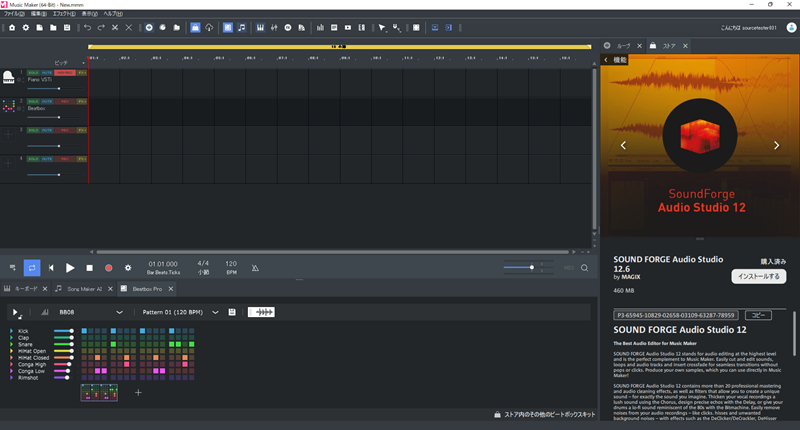The width and height of the screenshot is (800, 430).
Task: Open the File menu
Action: 14,14
